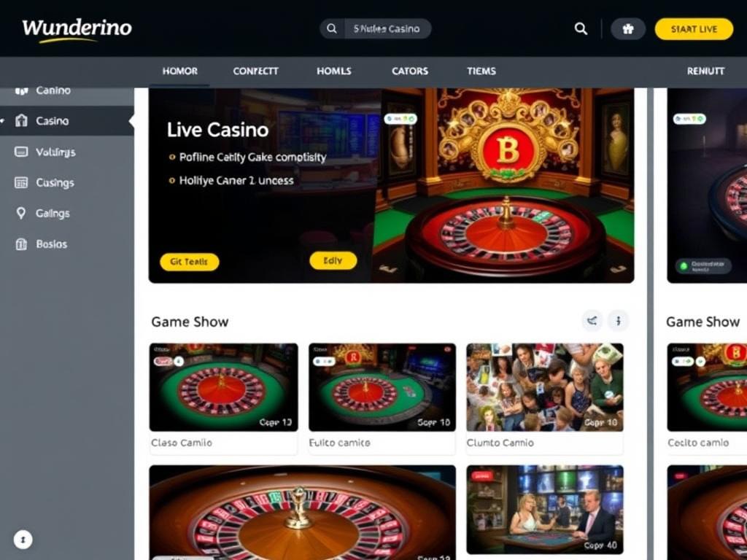747x560 pixels.
Task: Select the Casino house icon in sidebar
Action: tap(21, 120)
